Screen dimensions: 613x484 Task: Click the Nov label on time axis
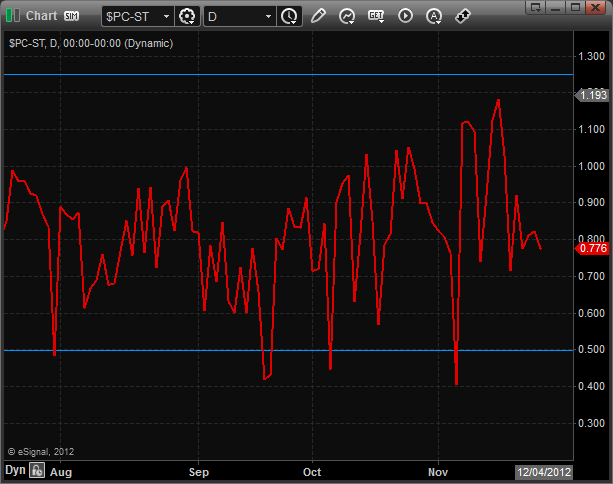tap(438, 472)
